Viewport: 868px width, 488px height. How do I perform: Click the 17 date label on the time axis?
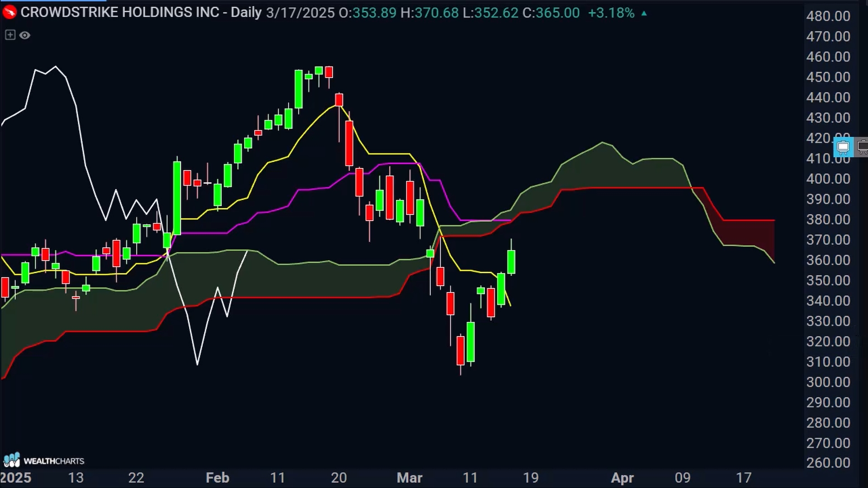(x=744, y=478)
